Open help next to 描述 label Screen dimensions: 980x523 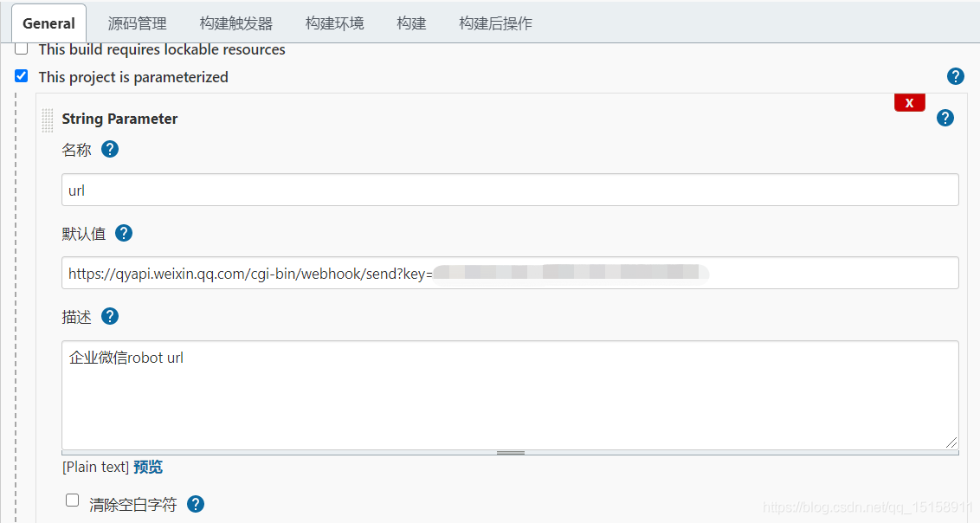pos(110,316)
